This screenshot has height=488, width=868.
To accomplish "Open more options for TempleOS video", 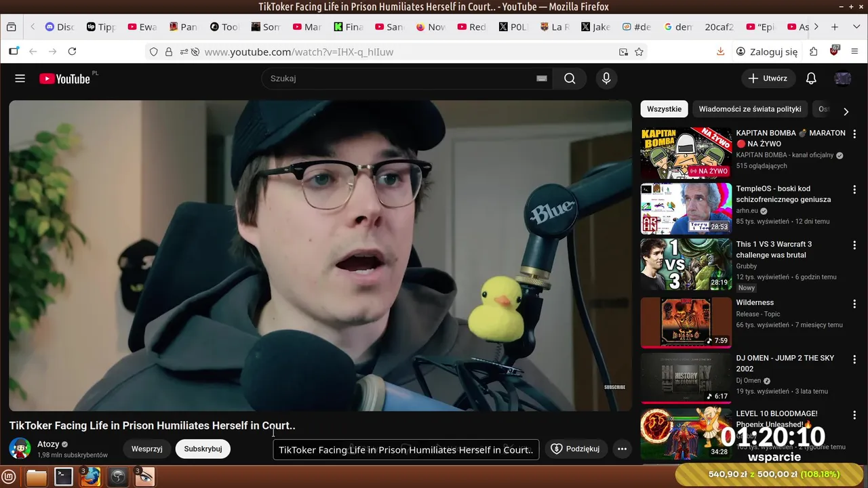I will (854, 190).
